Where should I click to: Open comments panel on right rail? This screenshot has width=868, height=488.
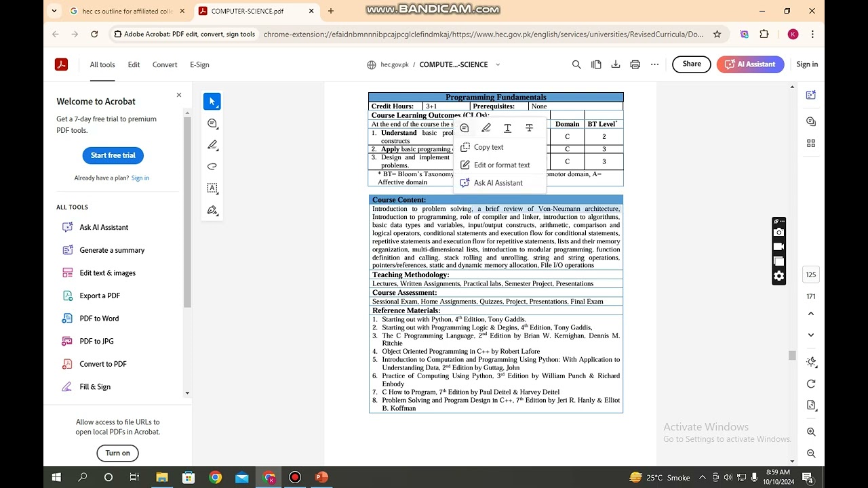811,121
